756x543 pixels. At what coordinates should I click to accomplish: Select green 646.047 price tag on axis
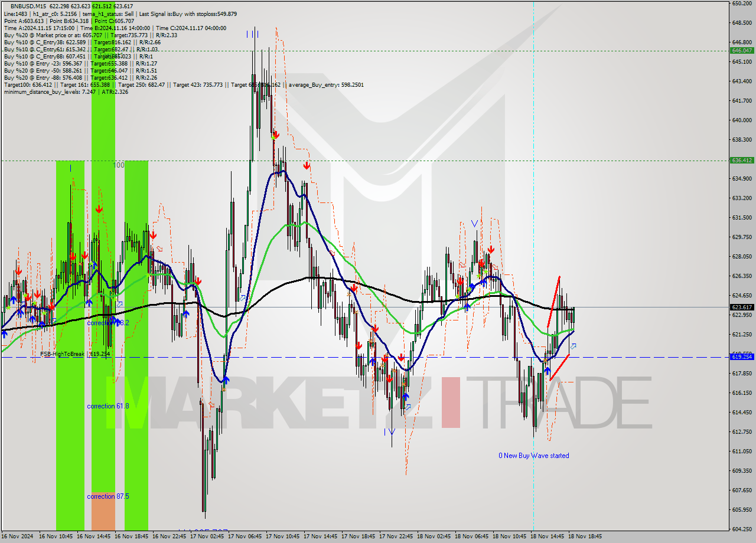tap(742, 51)
